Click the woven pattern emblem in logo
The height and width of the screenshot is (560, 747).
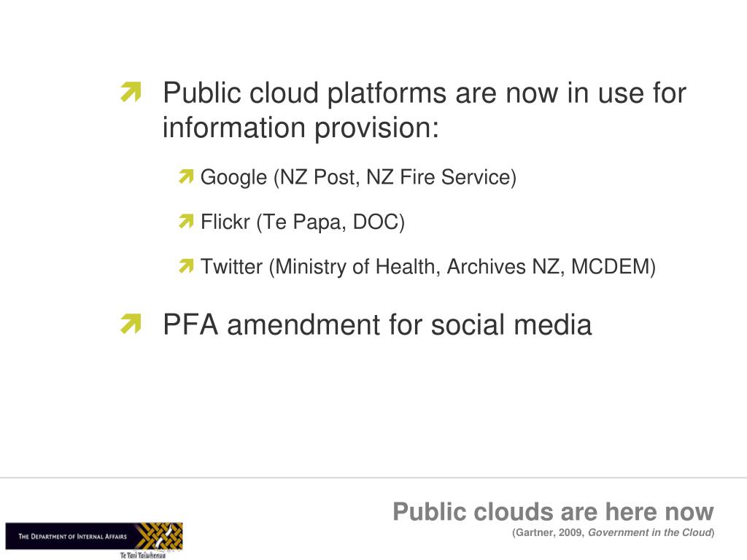160,536
